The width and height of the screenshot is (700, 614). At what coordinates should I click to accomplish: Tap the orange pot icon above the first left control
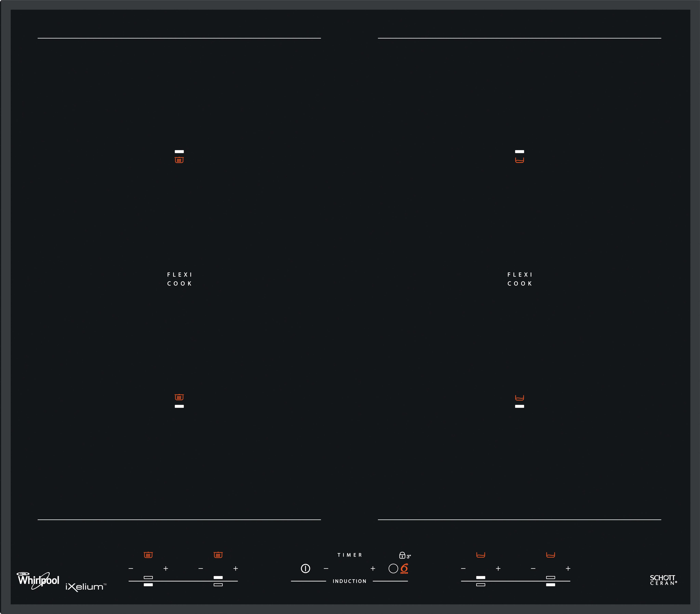click(x=148, y=555)
